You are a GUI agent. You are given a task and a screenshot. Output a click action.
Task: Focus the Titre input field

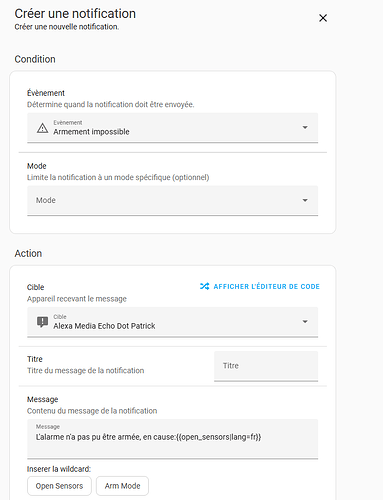click(266, 366)
